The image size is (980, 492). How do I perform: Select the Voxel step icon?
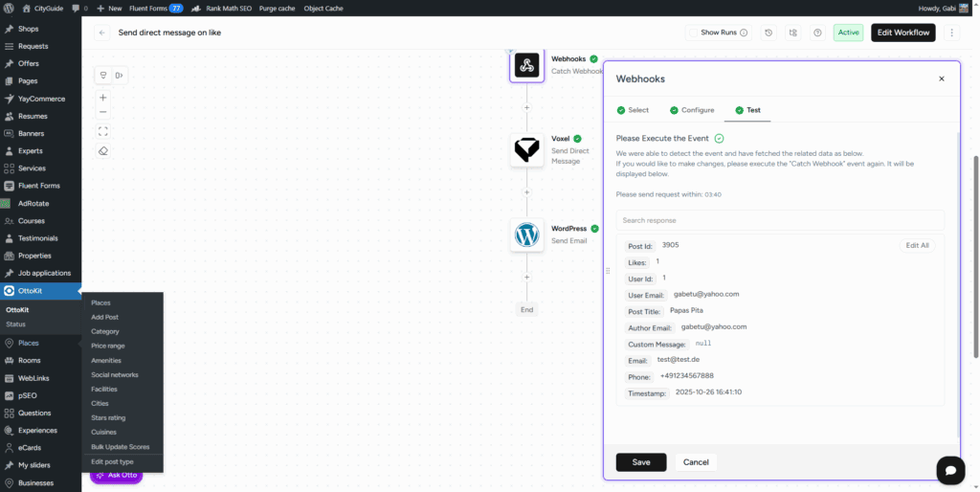point(526,150)
